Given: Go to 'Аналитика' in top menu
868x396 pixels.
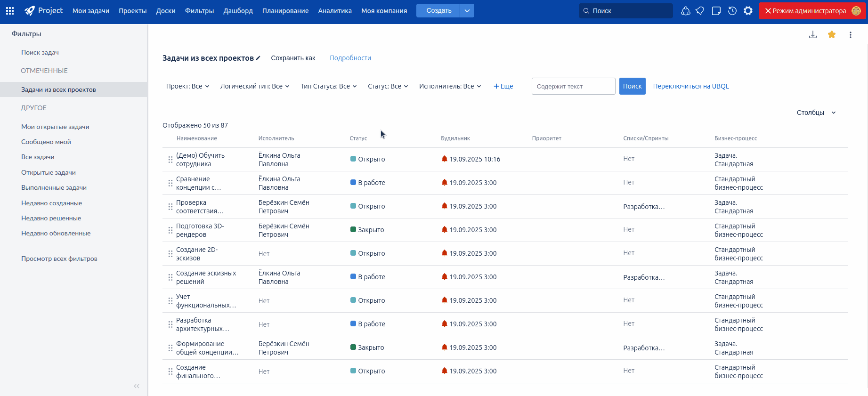Looking at the screenshot, I should pyautogui.click(x=335, y=11).
